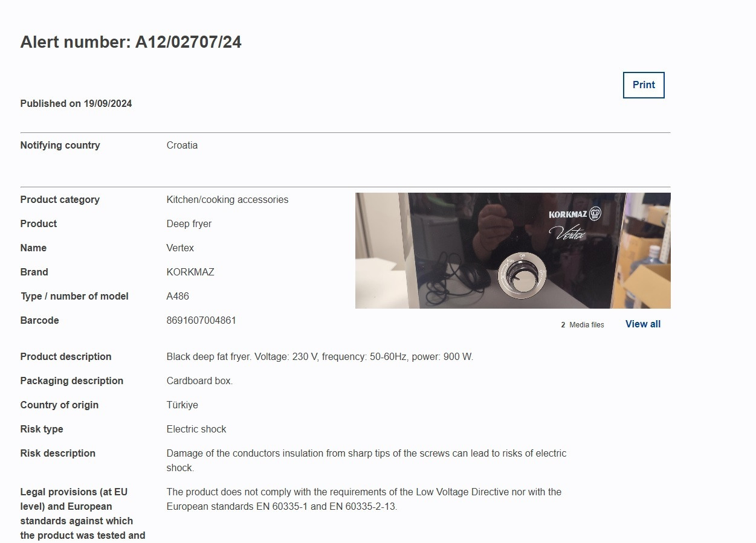Image resolution: width=756 pixels, height=543 pixels.
Task: Click the alert number A12/02707/24 heading
Action: pos(131,42)
